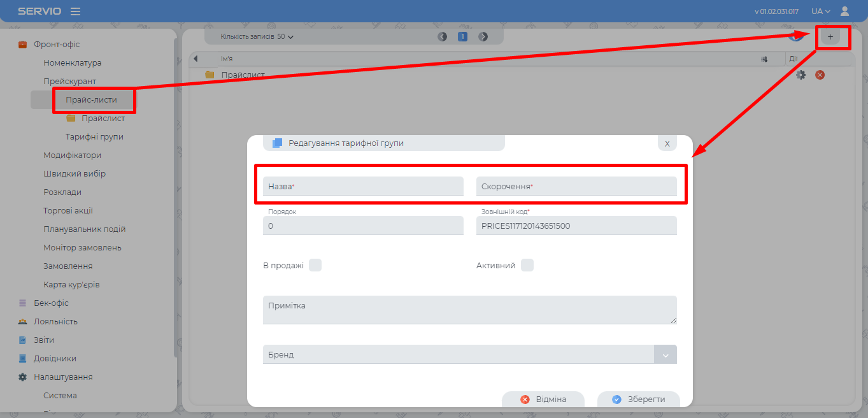
Task: Click the hamburger menu icon next to SERVIO
Action: tap(75, 11)
